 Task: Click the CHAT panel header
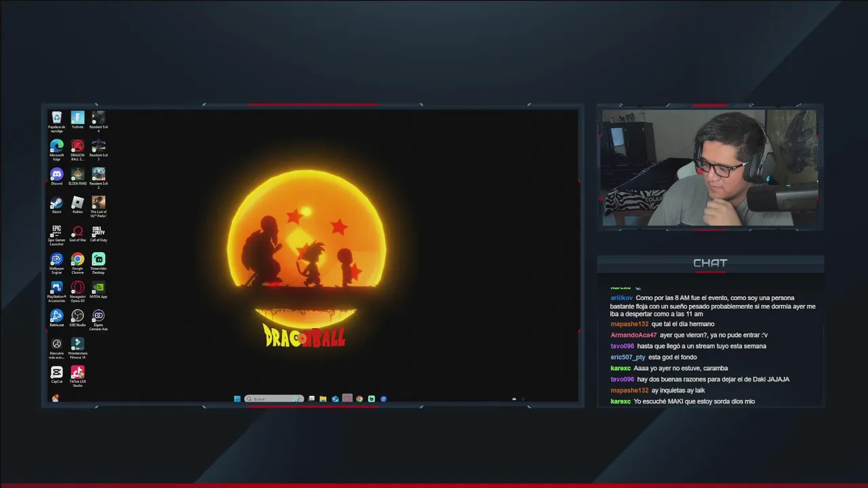[710, 263]
